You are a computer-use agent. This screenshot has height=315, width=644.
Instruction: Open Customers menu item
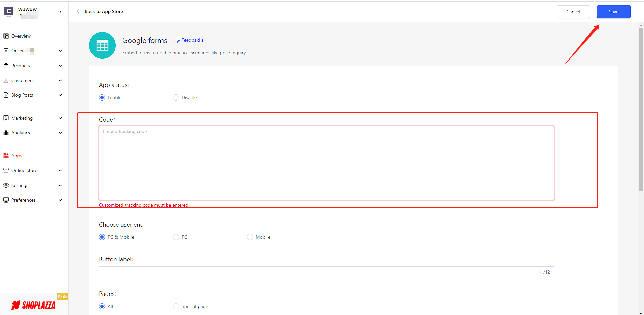pos(23,80)
